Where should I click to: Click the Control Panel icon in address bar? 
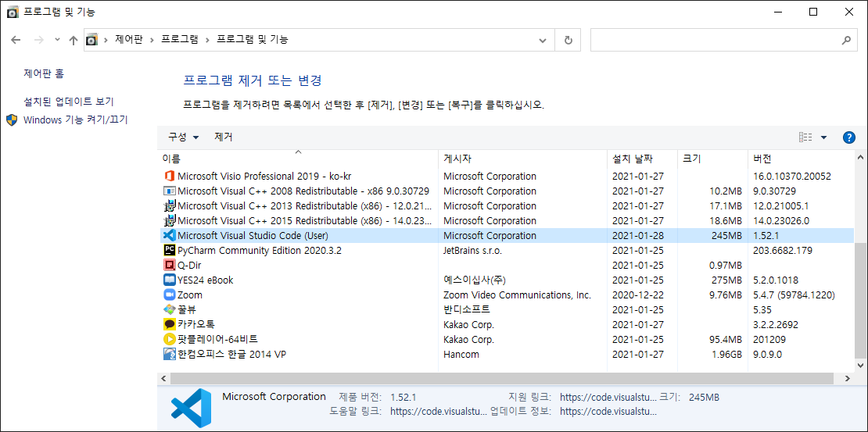92,40
